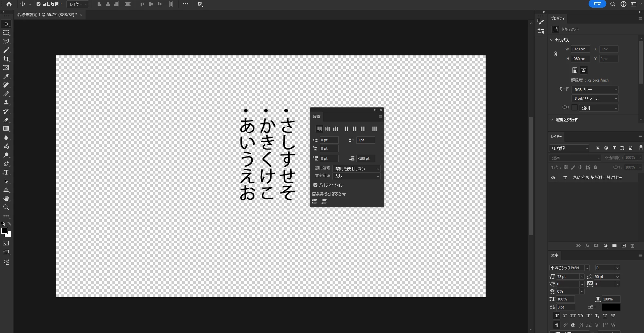Image resolution: width=644 pixels, height=333 pixels.
Task: Expand the 定規とグリッド section
Action: 552,120
